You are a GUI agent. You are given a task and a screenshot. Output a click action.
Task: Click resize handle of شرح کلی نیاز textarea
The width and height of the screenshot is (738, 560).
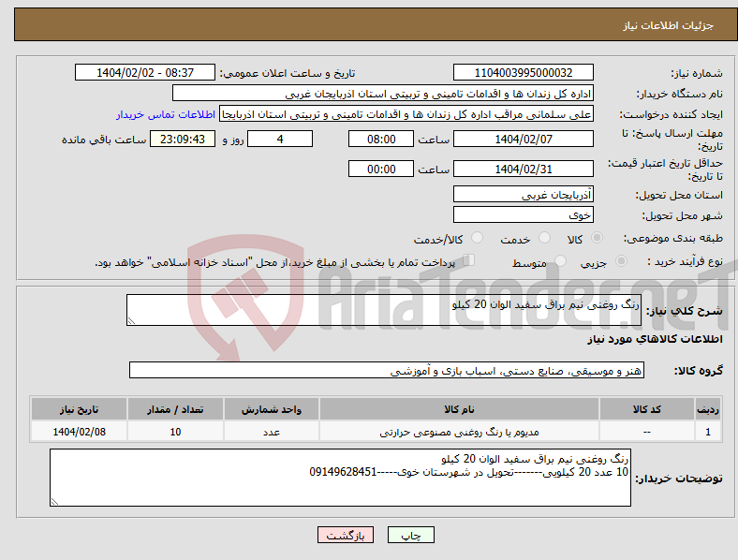pos(131,321)
